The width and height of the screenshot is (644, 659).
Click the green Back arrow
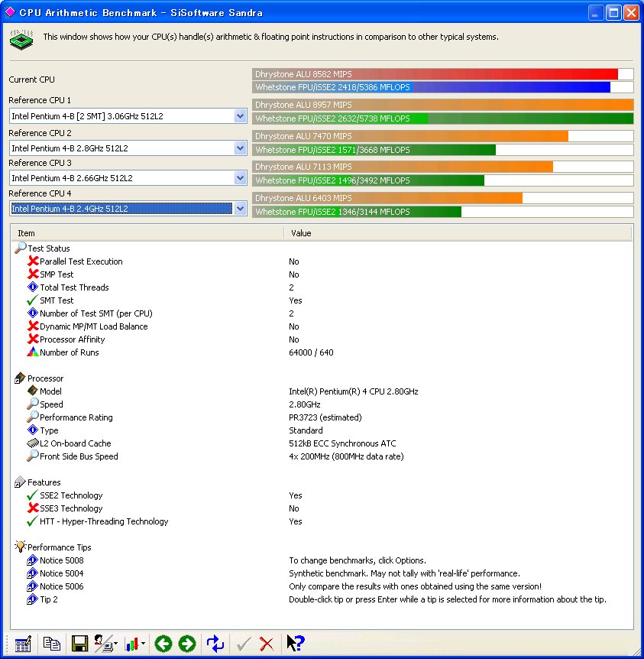pos(163,644)
